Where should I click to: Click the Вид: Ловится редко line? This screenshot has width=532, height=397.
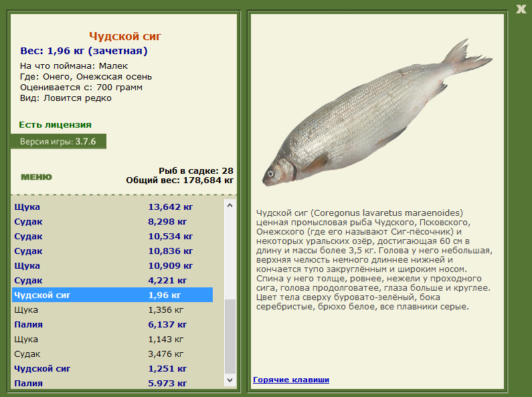[x=66, y=98]
